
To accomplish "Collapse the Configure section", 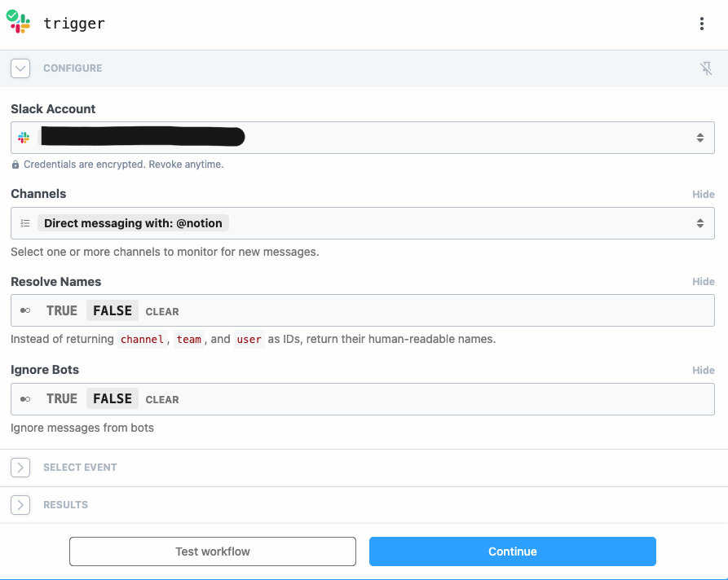I will pos(20,68).
